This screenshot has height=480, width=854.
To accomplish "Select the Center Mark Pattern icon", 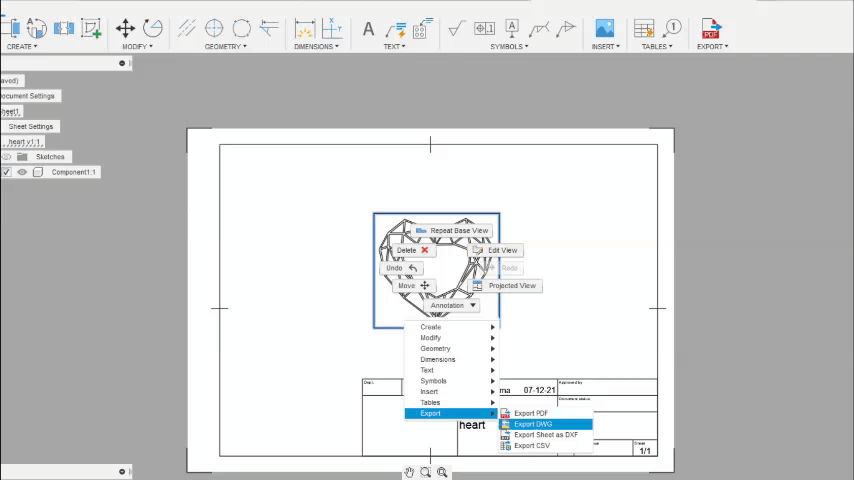I will [x=241, y=28].
